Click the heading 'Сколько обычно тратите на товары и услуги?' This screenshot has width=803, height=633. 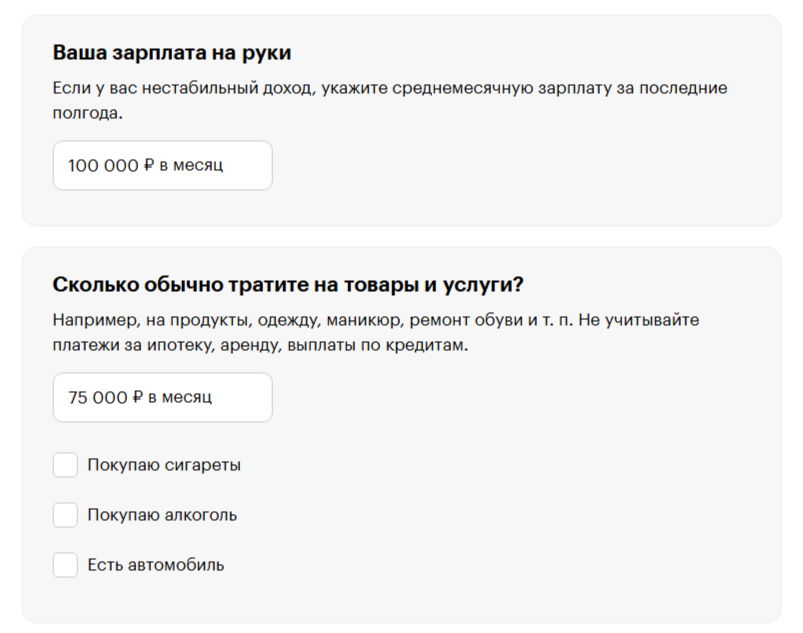pyautogui.click(x=288, y=285)
